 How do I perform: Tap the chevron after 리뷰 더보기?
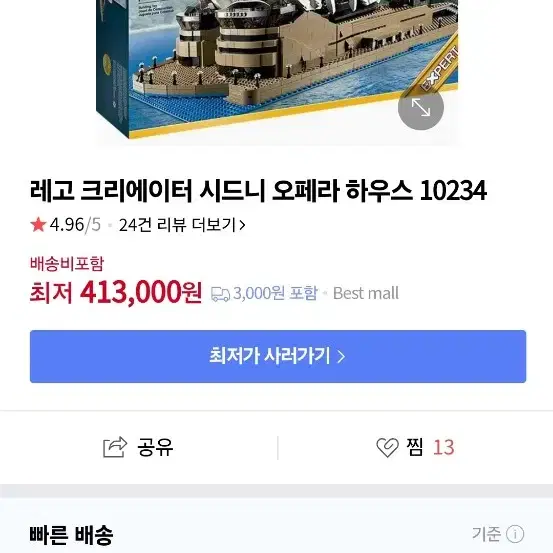pyautogui.click(x=242, y=225)
